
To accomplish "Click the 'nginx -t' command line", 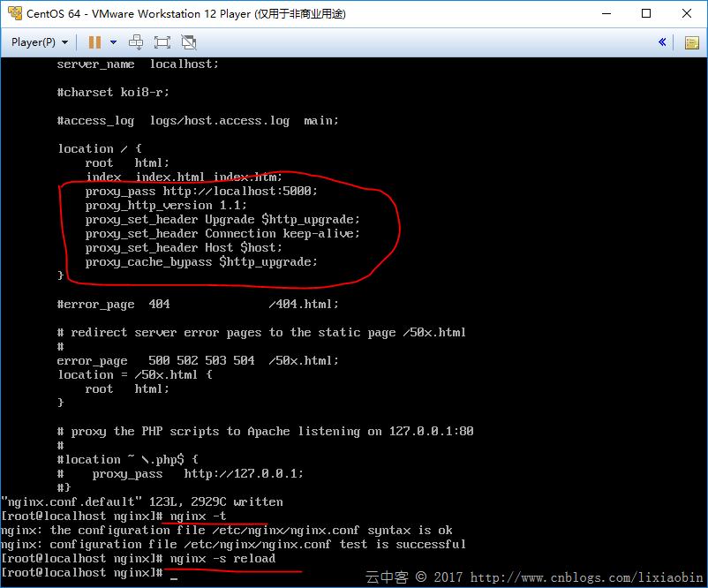I will click(x=198, y=516).
